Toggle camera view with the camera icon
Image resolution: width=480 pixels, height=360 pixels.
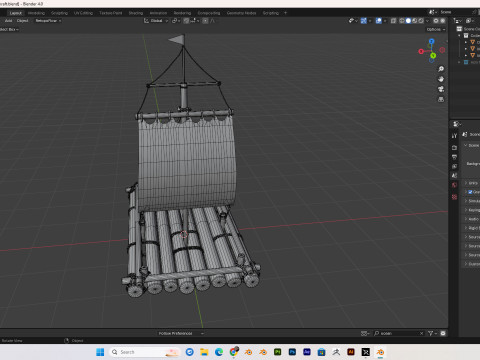(x=441, y=89)
